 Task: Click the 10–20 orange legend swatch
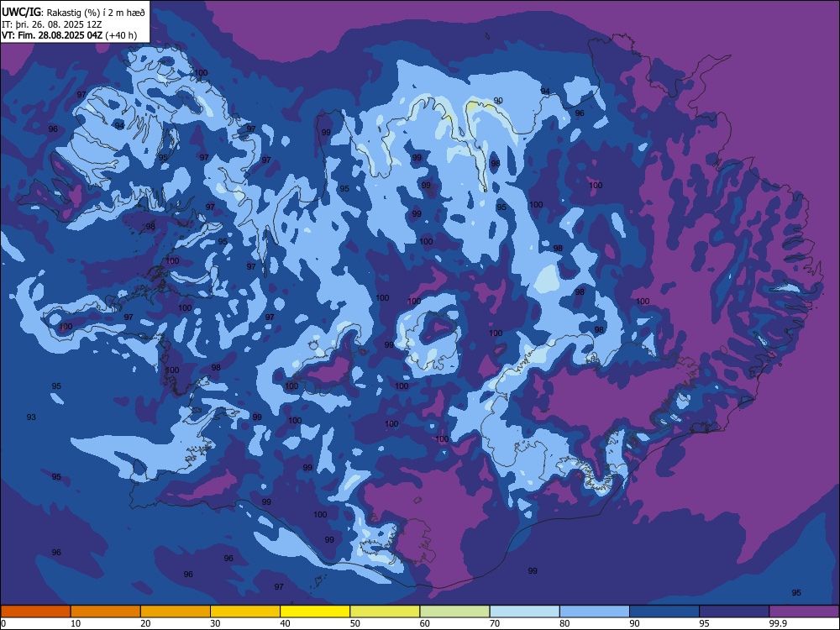(106, 612)
